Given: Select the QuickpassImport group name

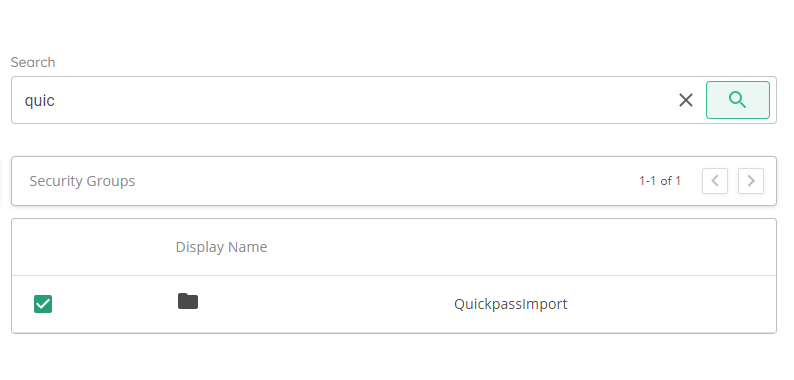Looking at the screenshot, I should click(x=510, y=304).
